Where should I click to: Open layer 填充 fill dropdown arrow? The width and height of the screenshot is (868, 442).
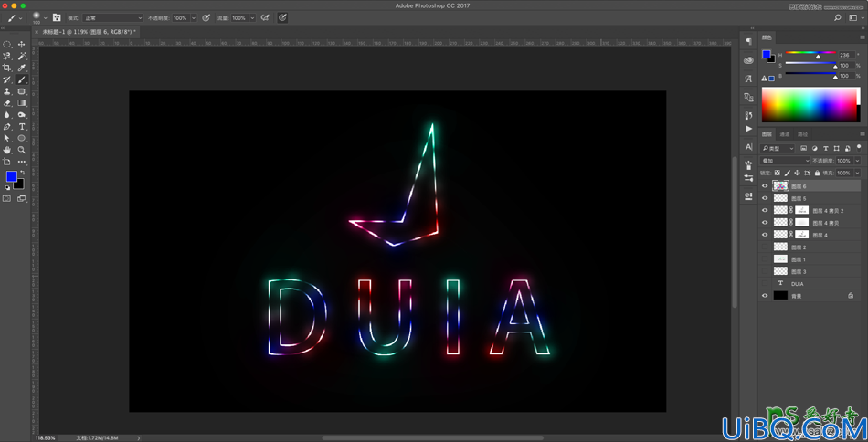[x=856, y=173]
